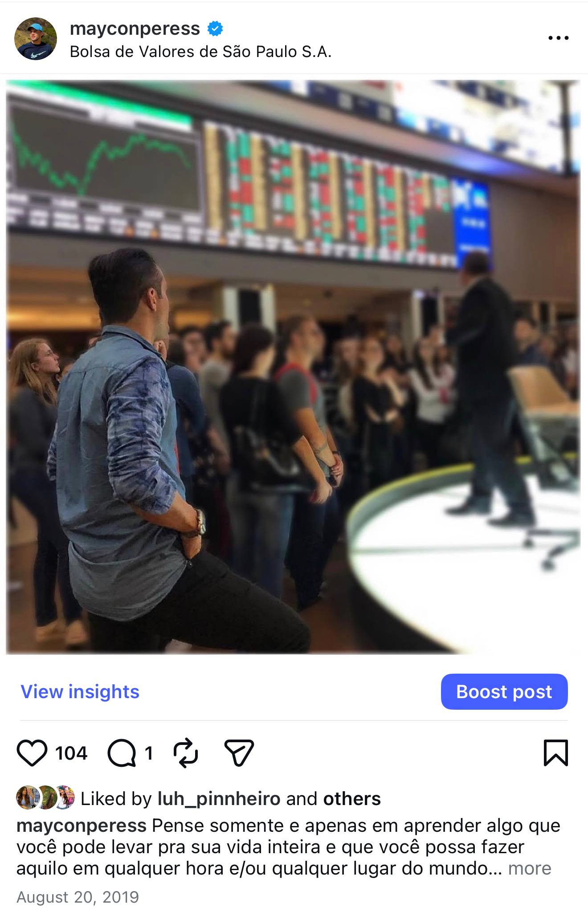Open comments via the speech bubble icon
The width and height of the screenshot is (588, 920).
122,753
